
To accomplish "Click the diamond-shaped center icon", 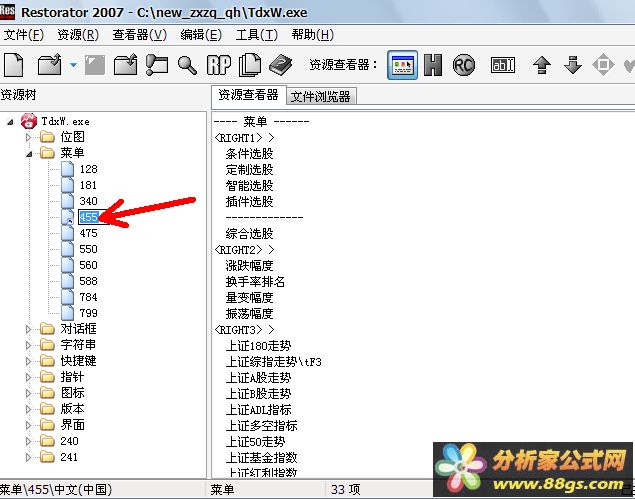I will (x=603, y=65).
